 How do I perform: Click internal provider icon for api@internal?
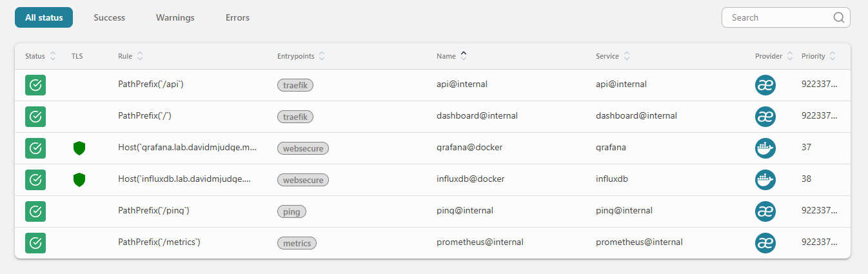(x=765, y=85)
